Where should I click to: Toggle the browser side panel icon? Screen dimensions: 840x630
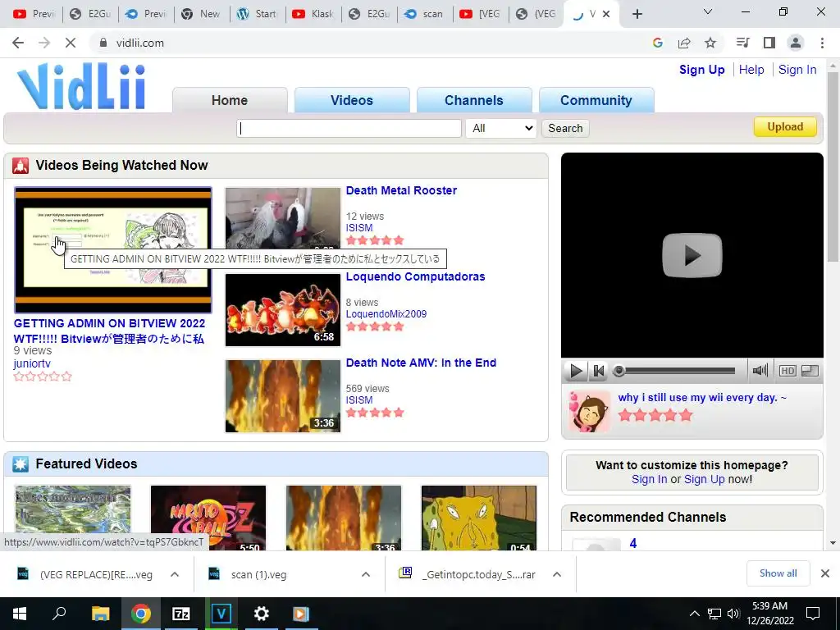(769, 43)
